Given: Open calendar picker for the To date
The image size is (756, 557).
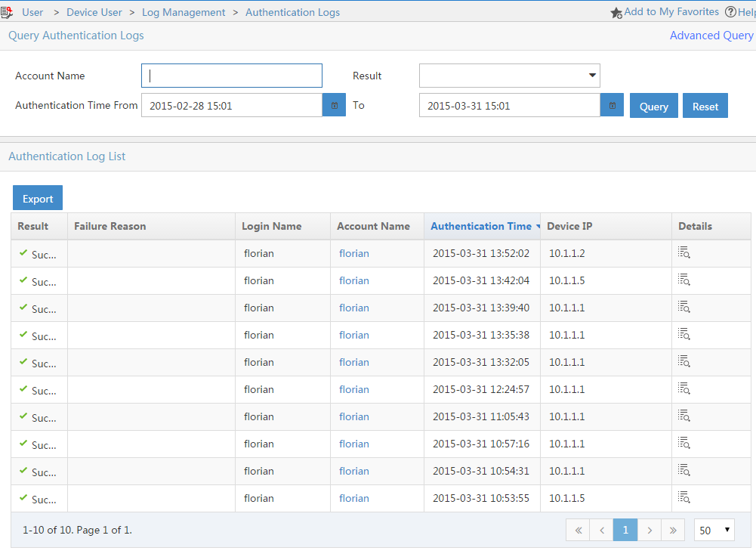Looking at the screenshot, I should [x=612, y=105].
